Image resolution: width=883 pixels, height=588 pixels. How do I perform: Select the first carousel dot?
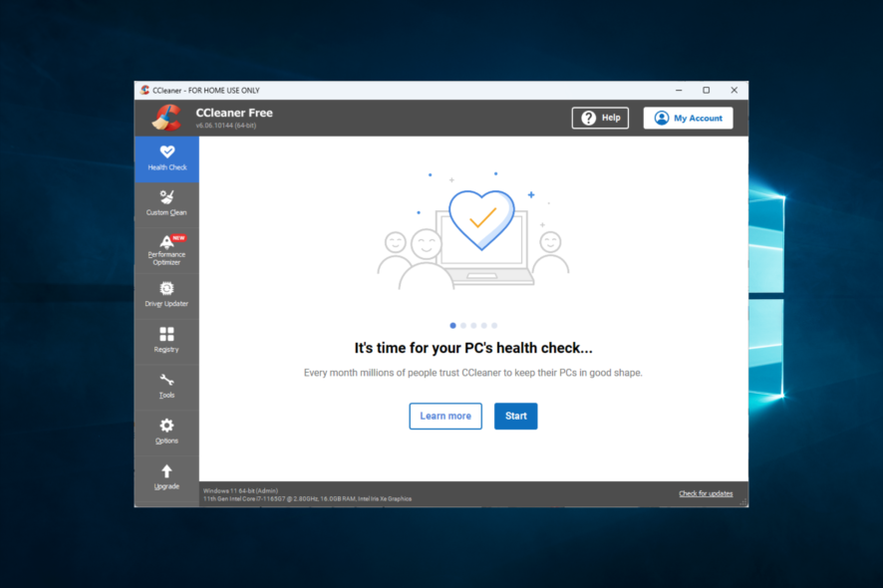point(452,326)
